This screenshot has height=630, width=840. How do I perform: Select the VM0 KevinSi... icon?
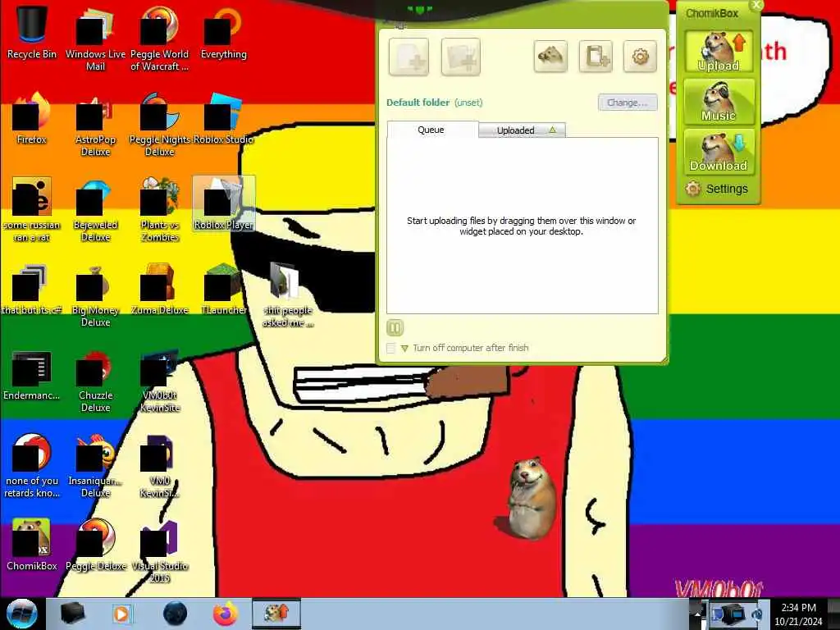coord(160,465)
